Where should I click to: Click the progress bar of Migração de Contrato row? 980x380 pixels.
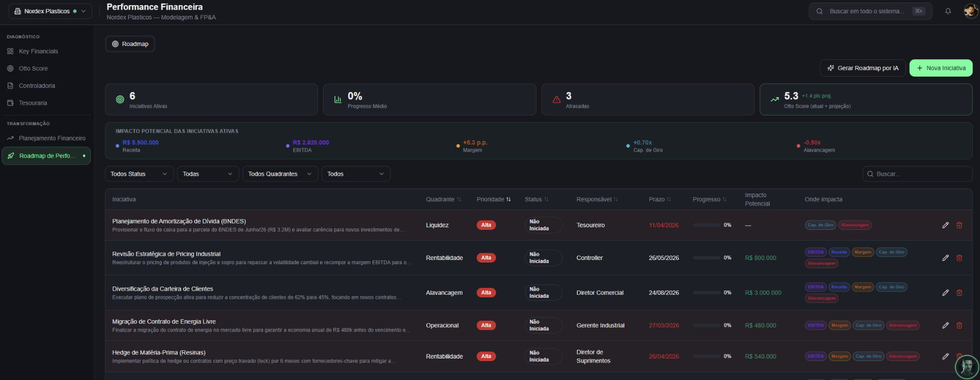pos(706,325)
